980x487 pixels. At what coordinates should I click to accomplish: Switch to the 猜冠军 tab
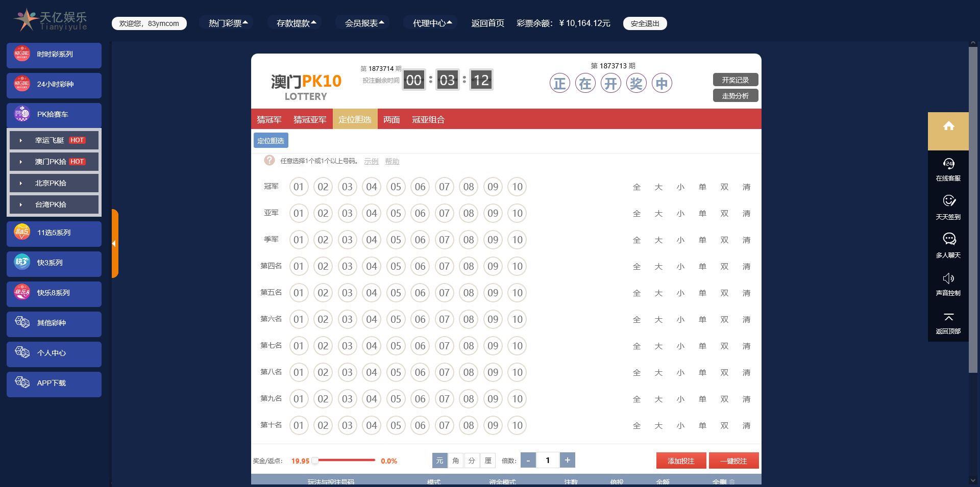[x=269, y=119]
